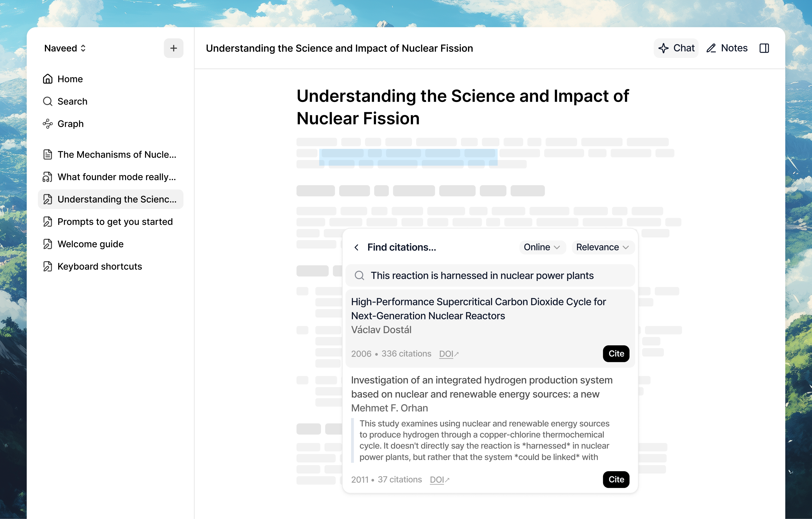Viewport: 812px width, 519px height.
Task: Open the Welcome guide document
Action: point(90,244)
